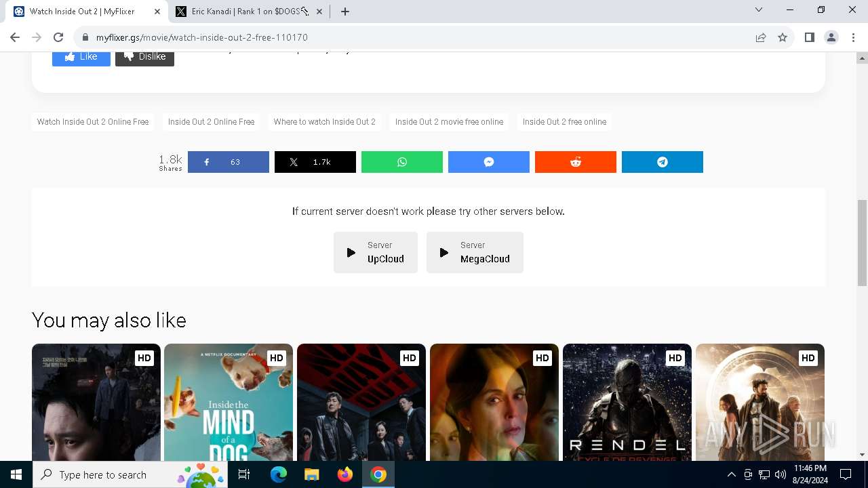Screen dimensions: 868x488
Task: Open the Inside the Mind of a Dog poster
Action: coord(229,403)
